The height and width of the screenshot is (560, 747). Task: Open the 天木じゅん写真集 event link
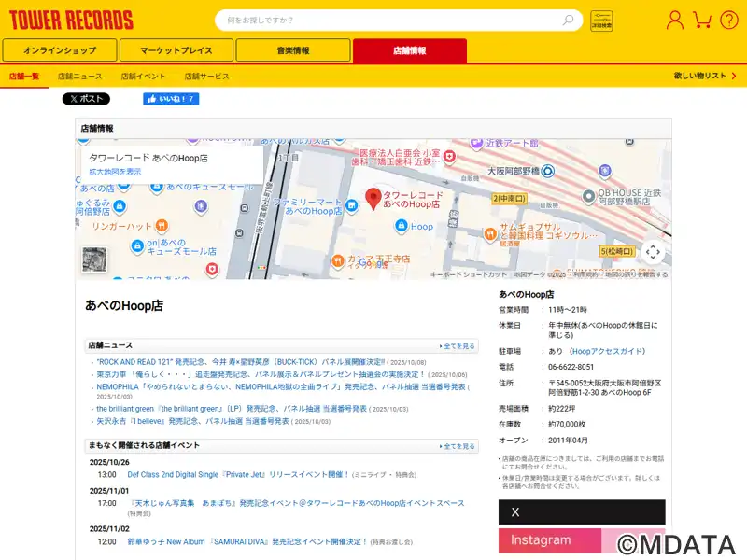pos(297,503)
